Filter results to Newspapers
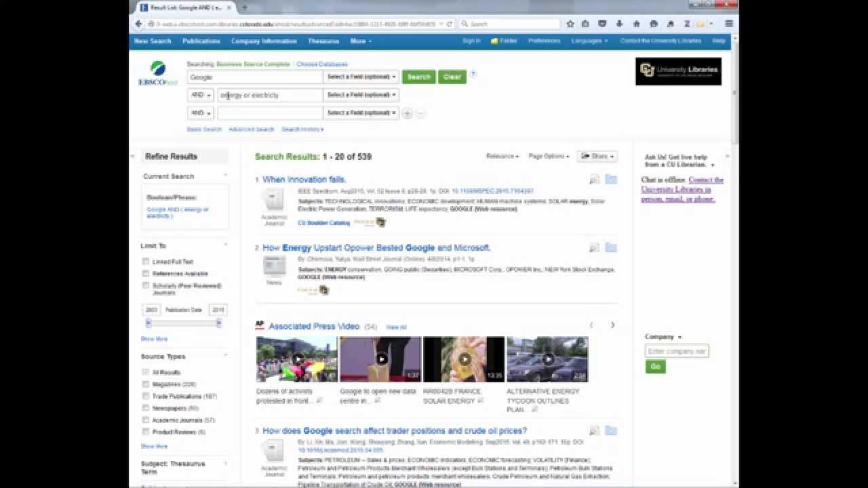 [x=146, y=408]
